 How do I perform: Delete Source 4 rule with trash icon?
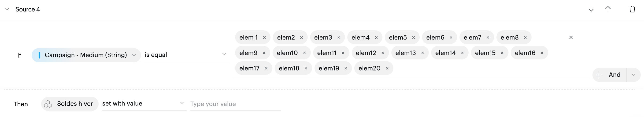click(632, 9)
